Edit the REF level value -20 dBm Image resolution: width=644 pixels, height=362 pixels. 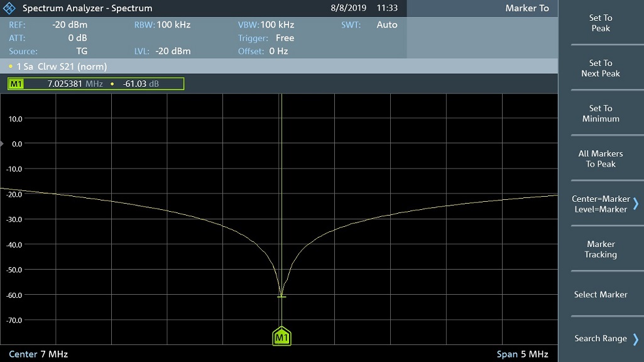click(70, 25)
